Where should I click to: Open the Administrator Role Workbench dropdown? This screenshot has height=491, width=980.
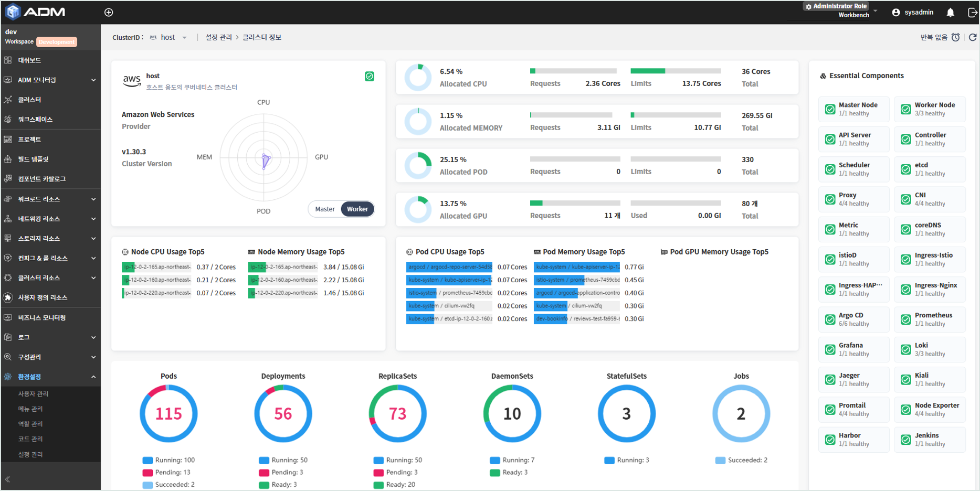click(841, 10)
